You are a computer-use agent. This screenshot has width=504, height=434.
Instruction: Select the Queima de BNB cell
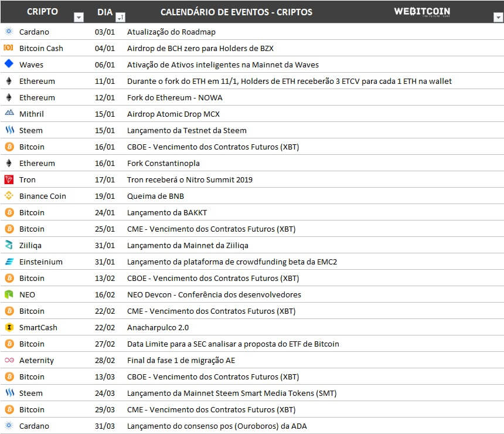tap(155, 196)
